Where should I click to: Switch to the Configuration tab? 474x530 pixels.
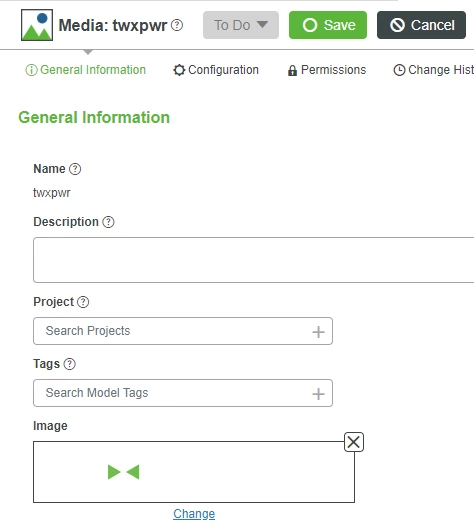(x=216, y=70)
